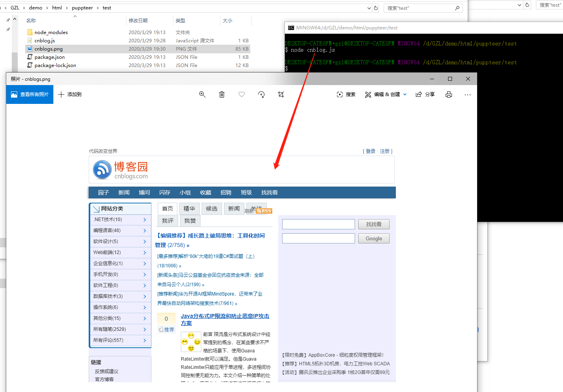Click search box in the background Explorer window
Screen dimensions: 563x392
[549, 5]
